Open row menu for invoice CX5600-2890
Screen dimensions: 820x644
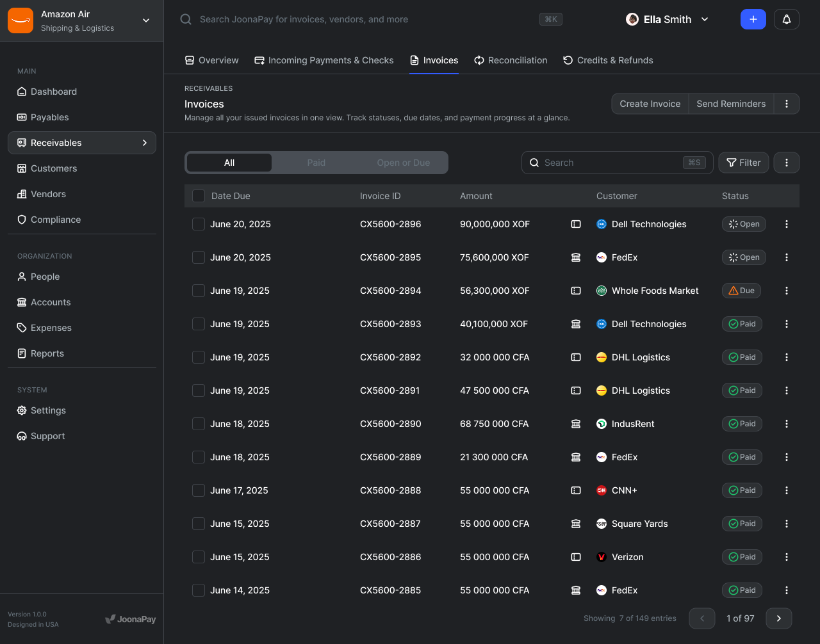(x=787, y=424)
